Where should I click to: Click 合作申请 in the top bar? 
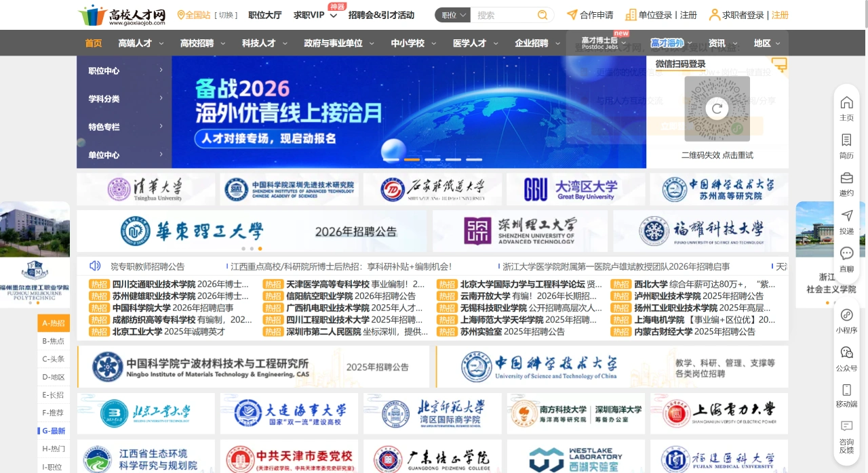595,14
